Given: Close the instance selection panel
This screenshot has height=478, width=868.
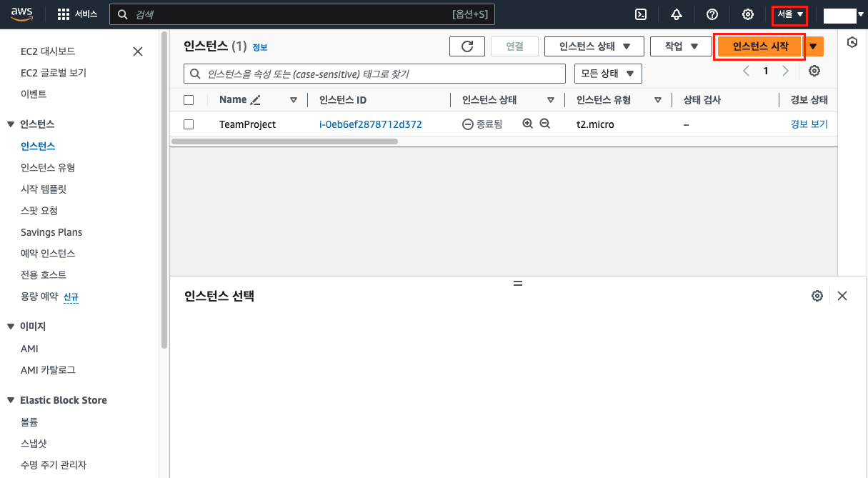Looking at the screenshot, I should pyautogui.click(x=842, y=296).
